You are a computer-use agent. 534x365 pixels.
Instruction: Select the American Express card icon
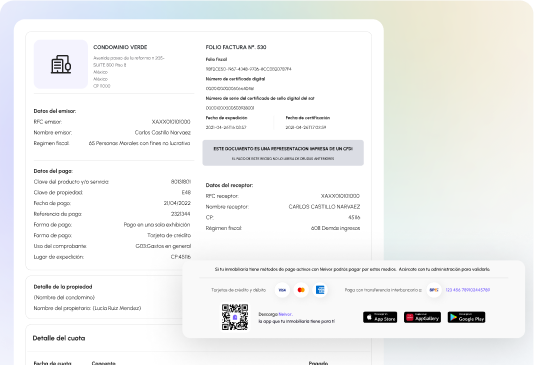(320, 290)
